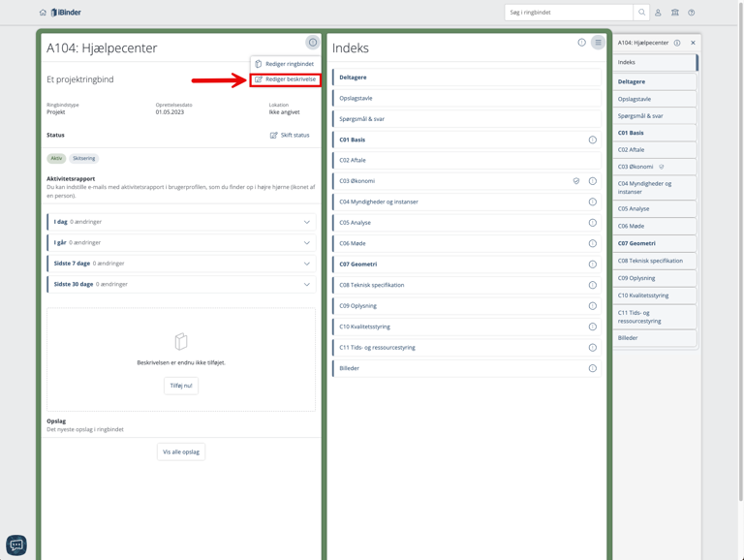Click 'Skift status' link
Viewport: 744px width, 560px height.
(290, 136)
